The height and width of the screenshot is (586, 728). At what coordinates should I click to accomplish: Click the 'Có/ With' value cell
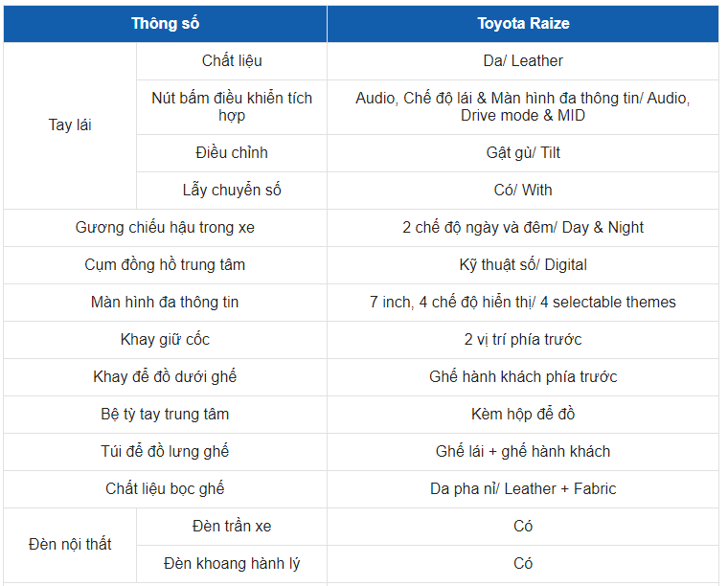point(523,191)
